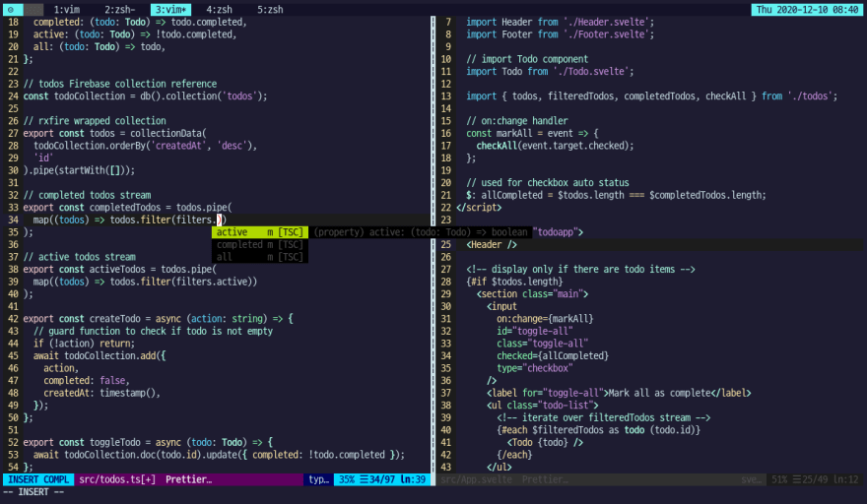Click the 'toggleTodo' function name
This screenshot has width=867, height=504.
coord(115,443)
